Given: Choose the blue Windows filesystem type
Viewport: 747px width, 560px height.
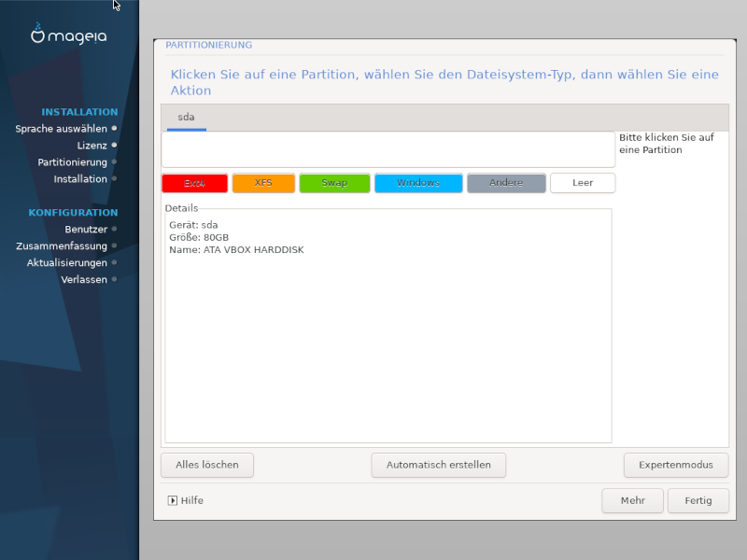Looking at the screenshot, I should [418, 183].
